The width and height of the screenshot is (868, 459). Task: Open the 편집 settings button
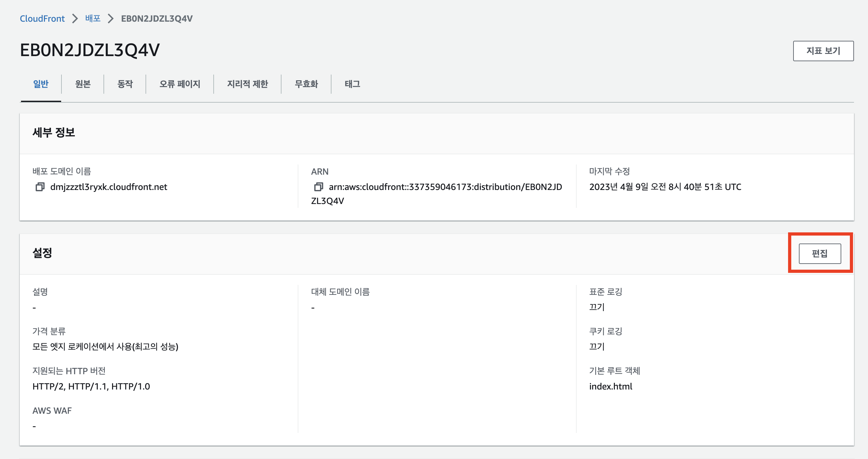pos(820,254)
